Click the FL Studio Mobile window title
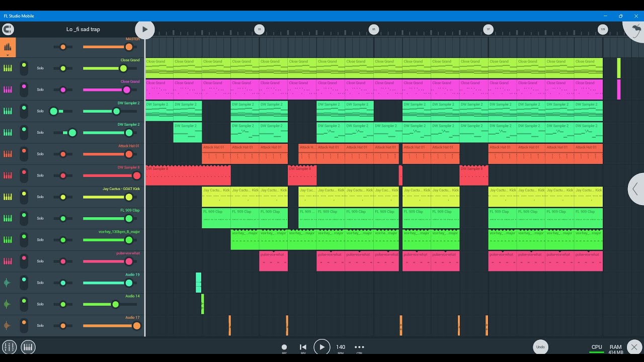The height and width of the screenshot is (362, 644). tap(19, 16)
